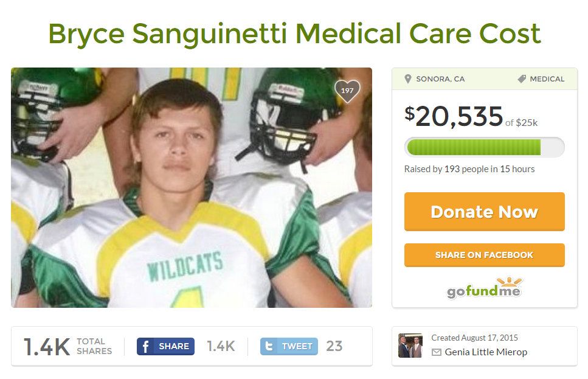Click the blue Facebook SHARE button
The height and width of the screenshot is (379, 588).
coord(165,346)
